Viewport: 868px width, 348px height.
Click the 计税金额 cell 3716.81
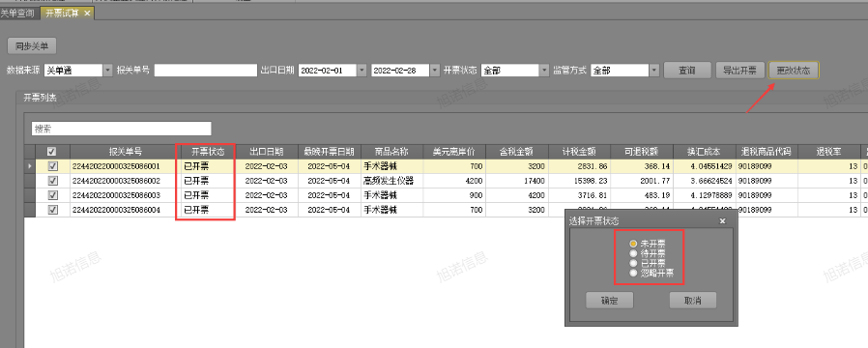(x=580, y=194)
